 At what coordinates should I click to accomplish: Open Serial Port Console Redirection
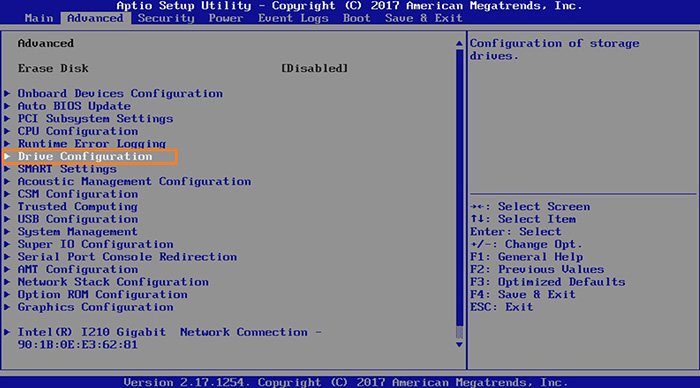coord(127,257)
